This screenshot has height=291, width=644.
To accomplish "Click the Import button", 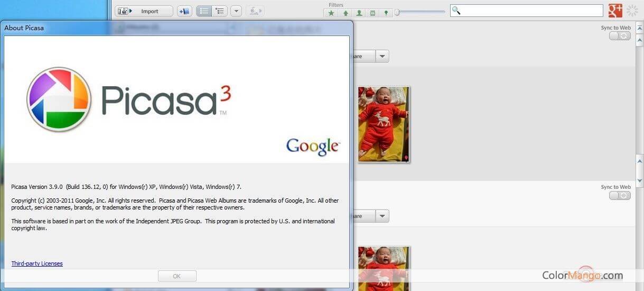I will [x=144, y=11].
